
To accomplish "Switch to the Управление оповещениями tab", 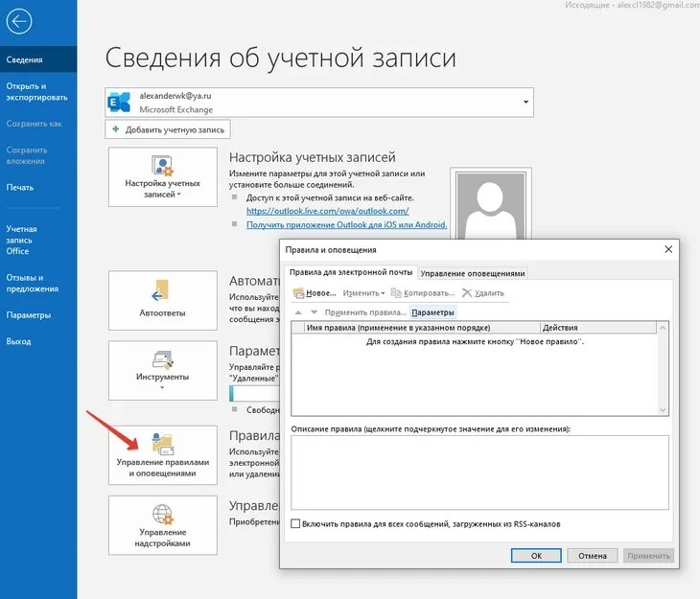I will coord(473,273).
